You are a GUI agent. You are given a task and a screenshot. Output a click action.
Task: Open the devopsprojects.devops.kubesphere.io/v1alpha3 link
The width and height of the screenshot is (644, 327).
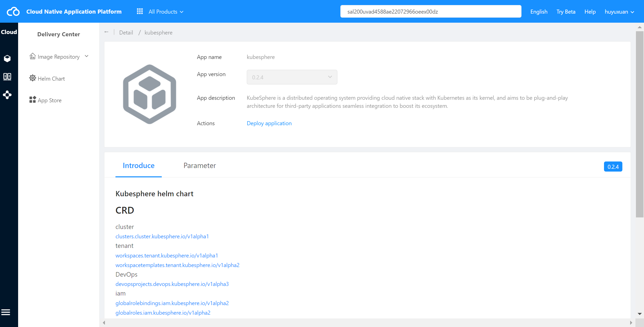[172, 284]
